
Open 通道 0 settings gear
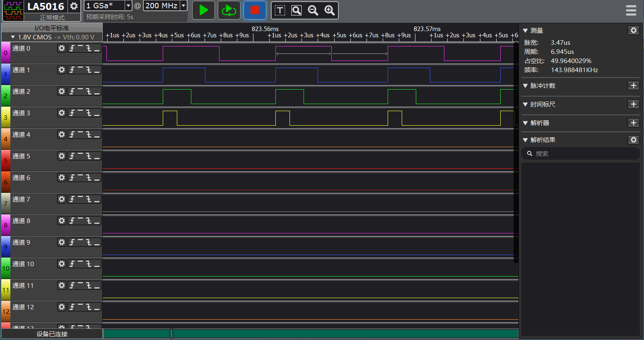click(62, 48)
